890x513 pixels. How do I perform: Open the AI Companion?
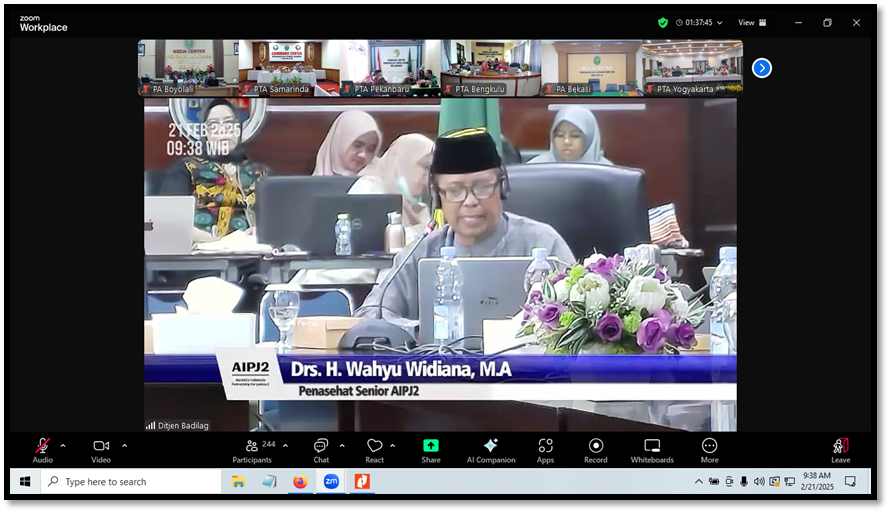pyautogui.click(x=490, y=449)
